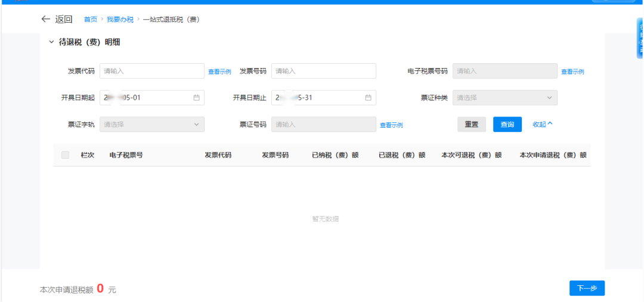Click the 发票号码 table column header

pos(275,155)
